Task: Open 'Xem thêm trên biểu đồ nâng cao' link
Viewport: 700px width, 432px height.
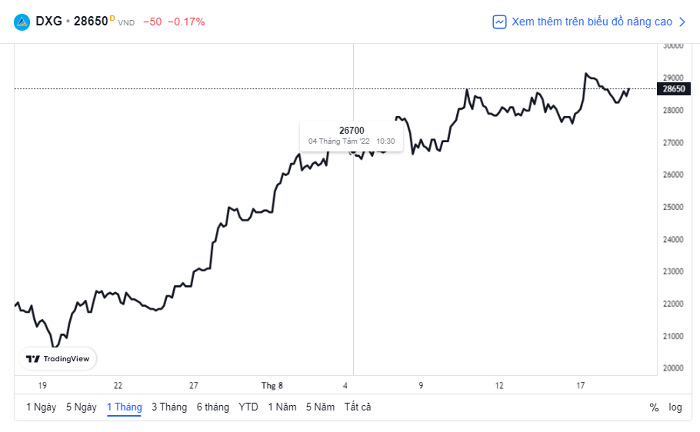Action: pos(592,22)
